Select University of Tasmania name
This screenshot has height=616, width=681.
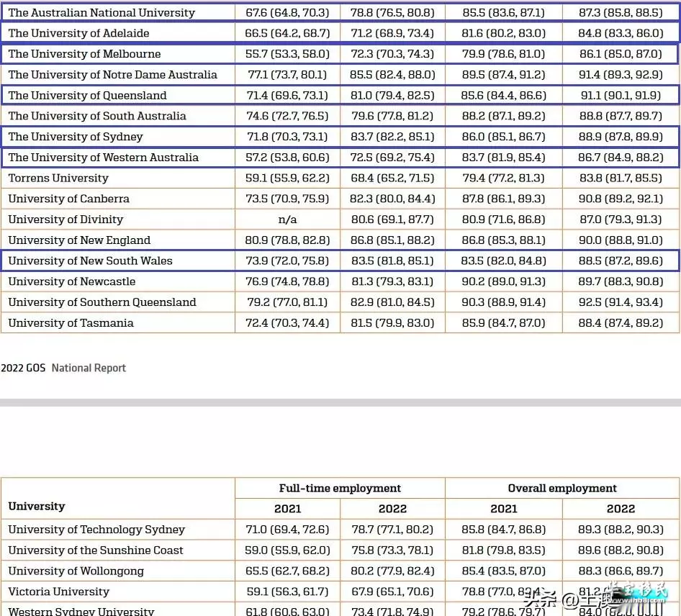[71, 323]
